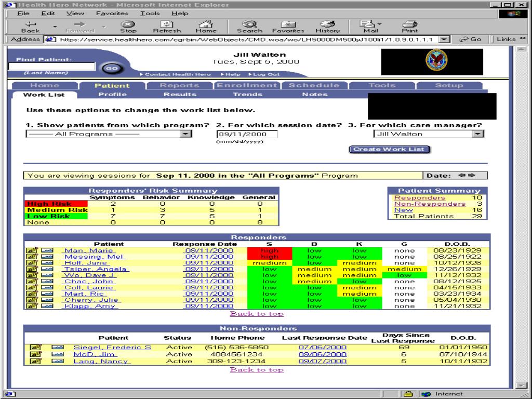Go to next date with right arrow

tap(472, 176)
